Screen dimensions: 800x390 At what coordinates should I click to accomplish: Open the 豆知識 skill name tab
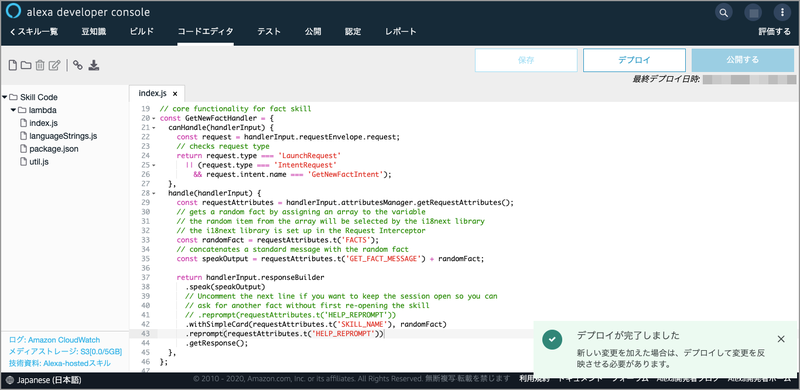[x=93, y=32]
